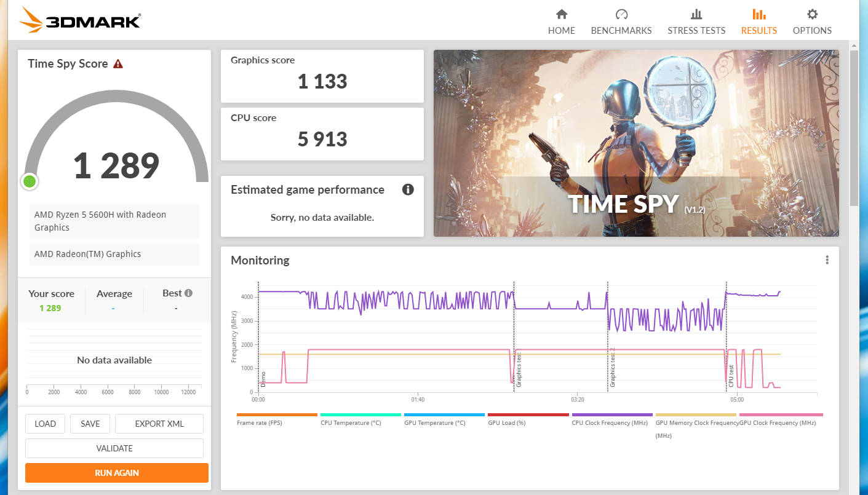868x495 pixels.
Task: Select the AMD Radeon(TM) Graphics entry
Action: 114,254
